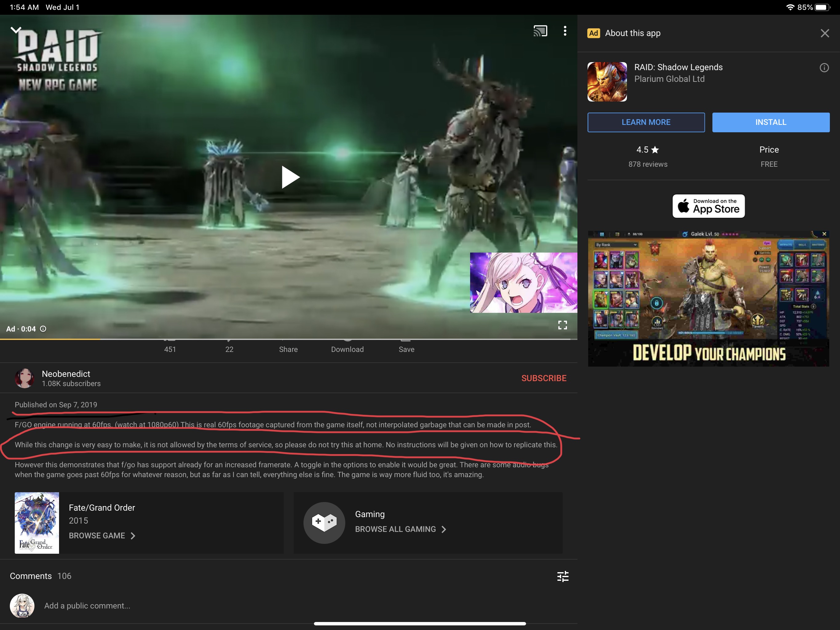Tap Download on the App Store badge
This screenshot has height=630, width=840.
(x=708, y=206)
